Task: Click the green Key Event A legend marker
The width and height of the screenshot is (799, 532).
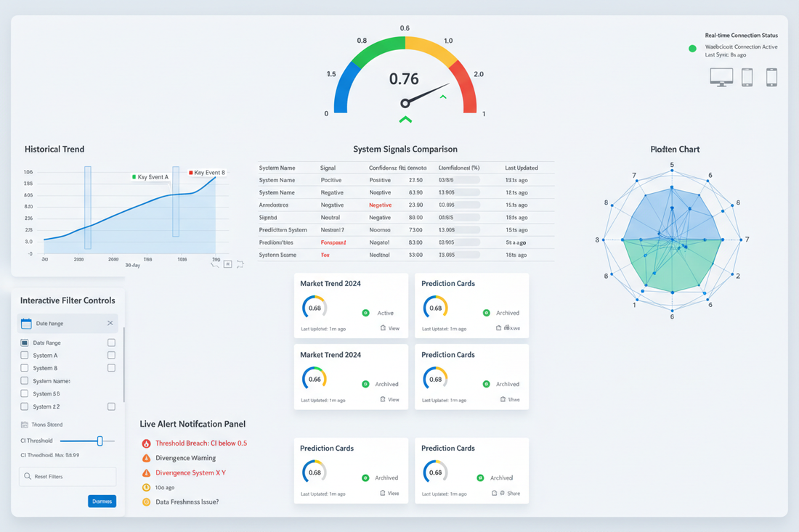Action: tap(134, 176)
